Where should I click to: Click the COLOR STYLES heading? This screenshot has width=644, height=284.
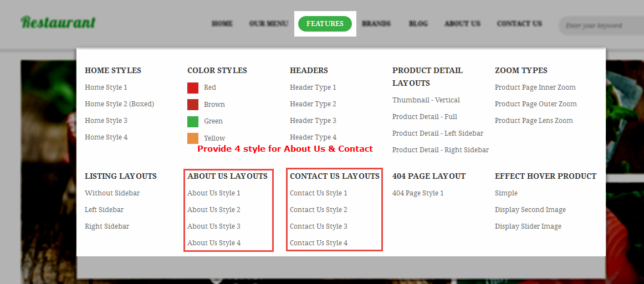click(x=217, y=71)
